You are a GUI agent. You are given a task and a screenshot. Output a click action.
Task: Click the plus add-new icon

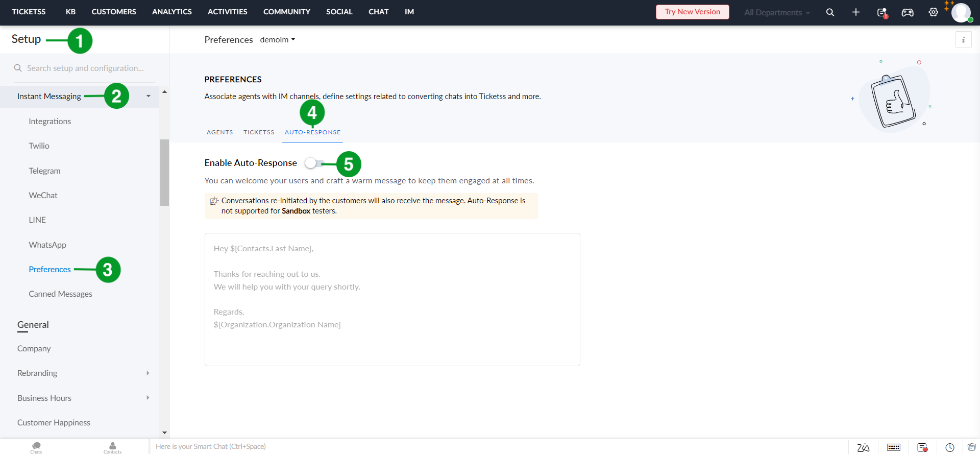[856, 12]
